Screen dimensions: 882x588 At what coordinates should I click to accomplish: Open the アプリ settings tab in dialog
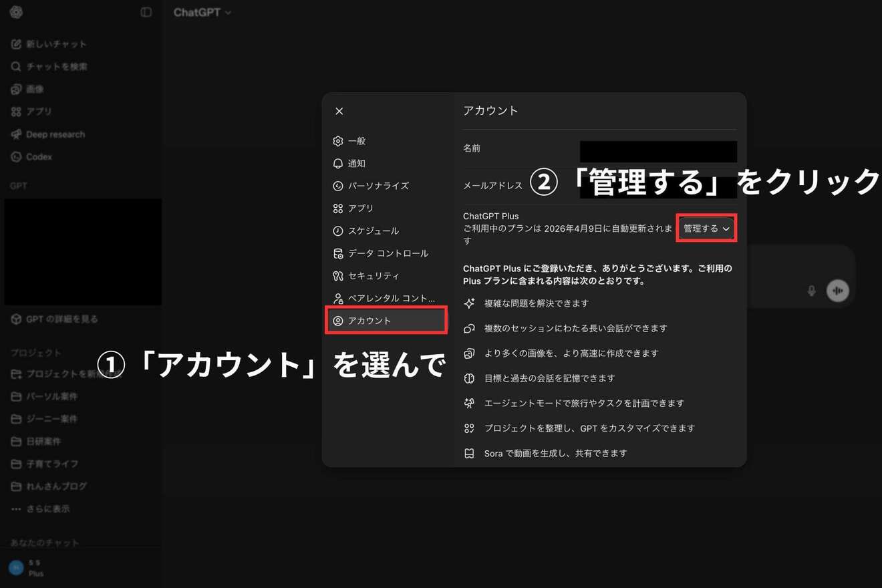(386, 208)
